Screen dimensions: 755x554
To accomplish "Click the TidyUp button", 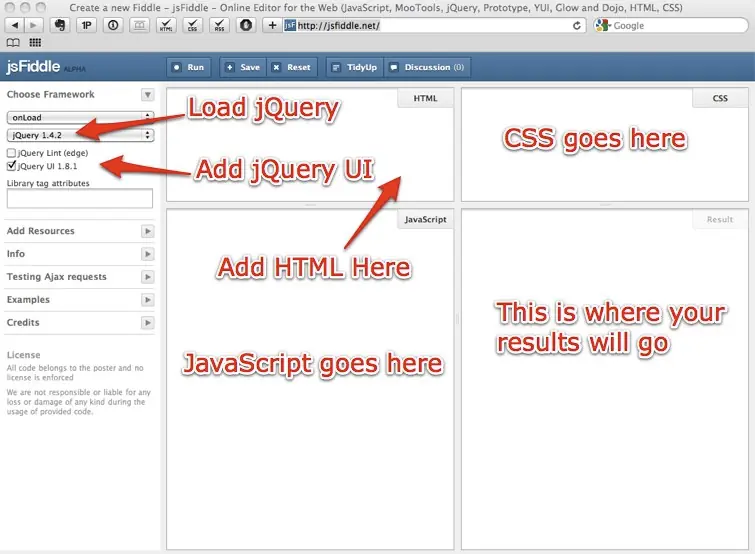I will click(355, 67).
